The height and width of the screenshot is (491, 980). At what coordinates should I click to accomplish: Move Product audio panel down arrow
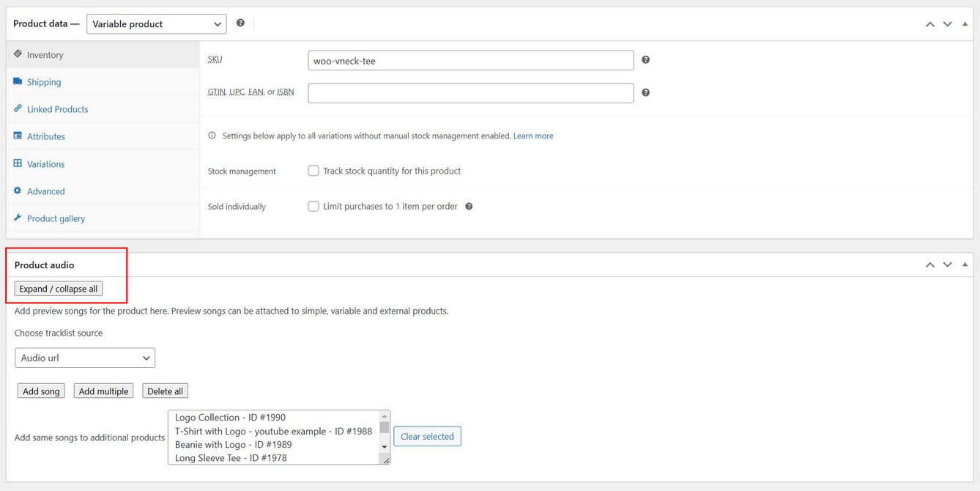tap(947, 265)
